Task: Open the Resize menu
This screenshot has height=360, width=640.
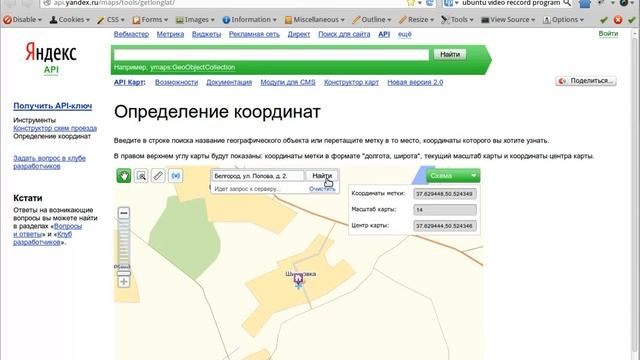Action: pos(416,20)
